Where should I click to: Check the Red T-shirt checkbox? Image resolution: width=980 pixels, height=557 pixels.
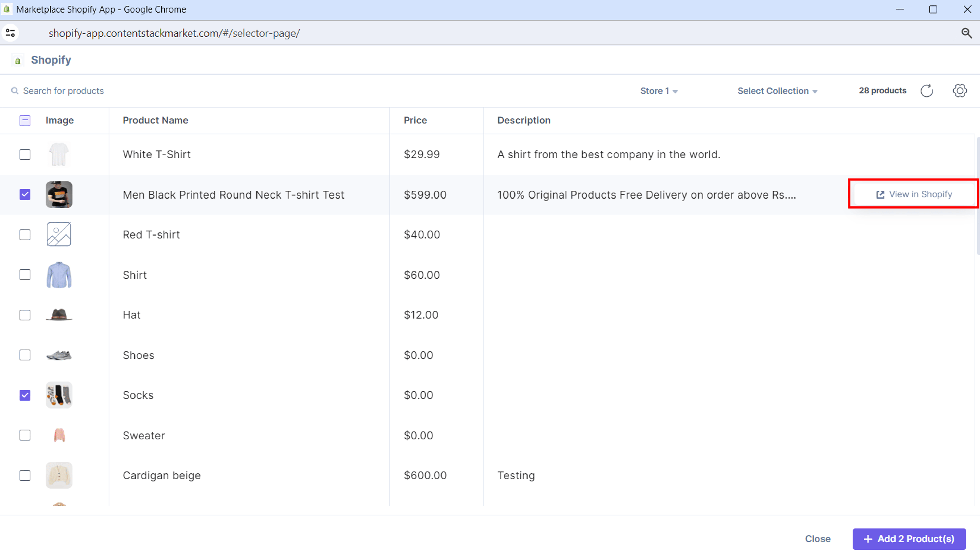click(x=25, y=234)
